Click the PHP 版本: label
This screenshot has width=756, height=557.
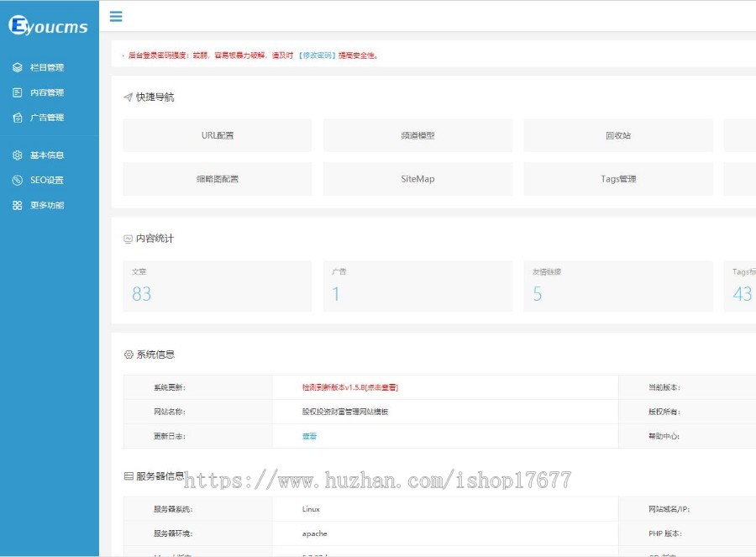[664, 533]
